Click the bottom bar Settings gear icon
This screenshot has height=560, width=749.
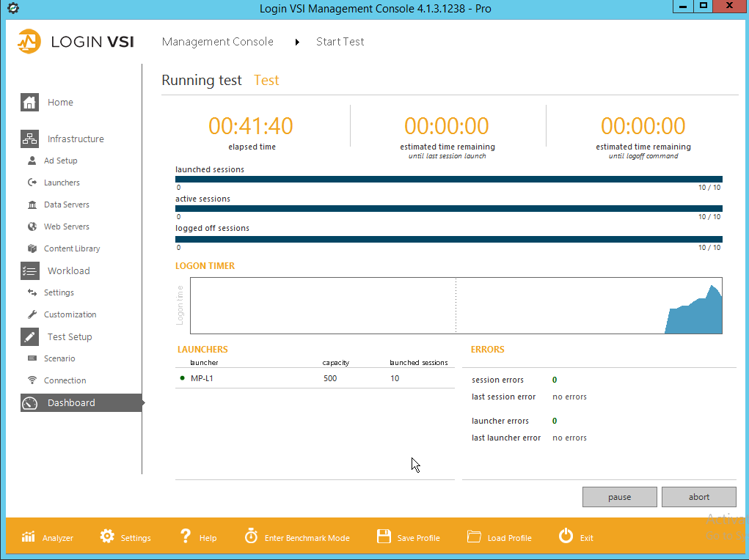pos(107,536)
